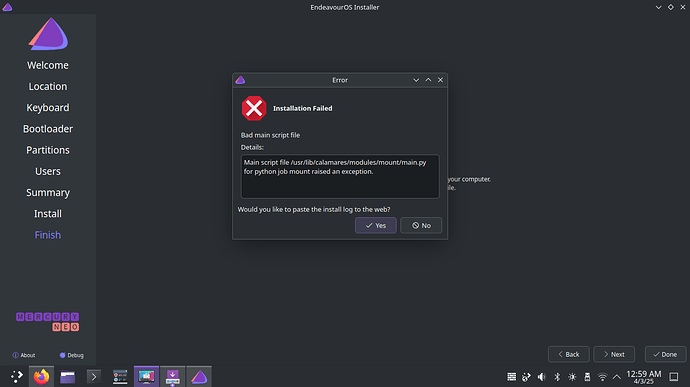Open the download installer taskbar icon

click(172, 377)
